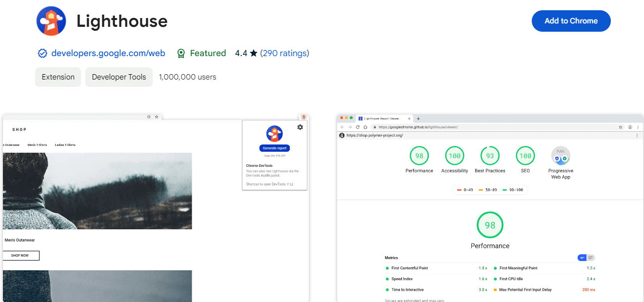Bookmark the page with the star icon
This screenshot has height=302, width=644.
[621, 126]
